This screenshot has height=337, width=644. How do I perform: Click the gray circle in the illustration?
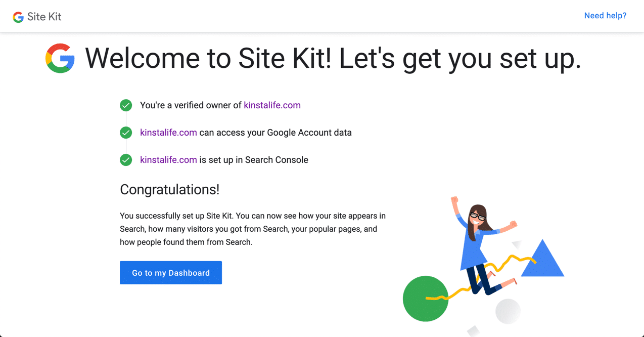point(508,311)
